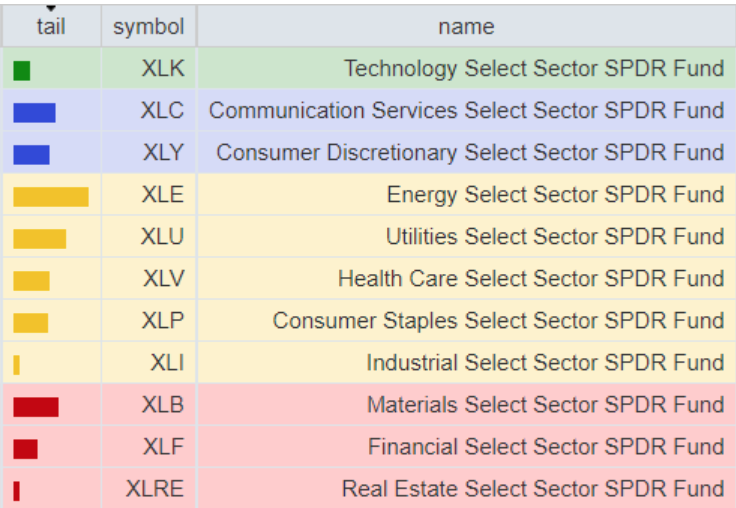This screenshot has height=508, width=736.
Task: Click Energy Select Sector SPDR Fund name
Action: [x=555, y=194]
